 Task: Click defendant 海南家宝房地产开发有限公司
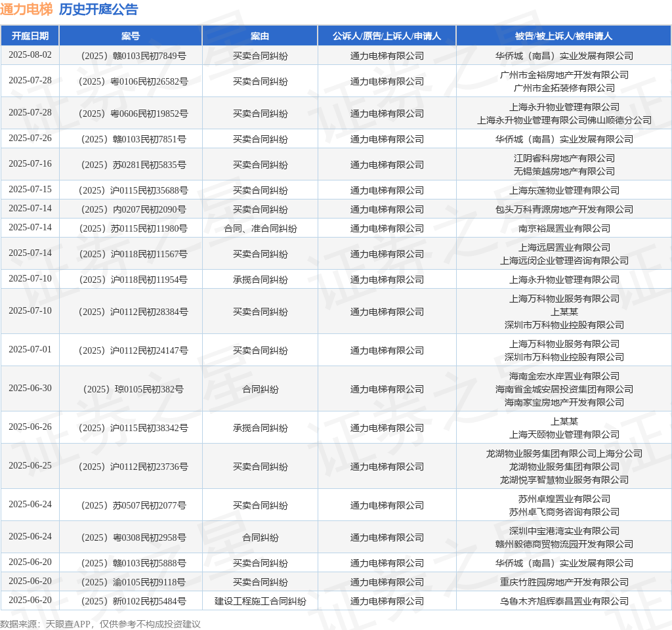[564, 402]
